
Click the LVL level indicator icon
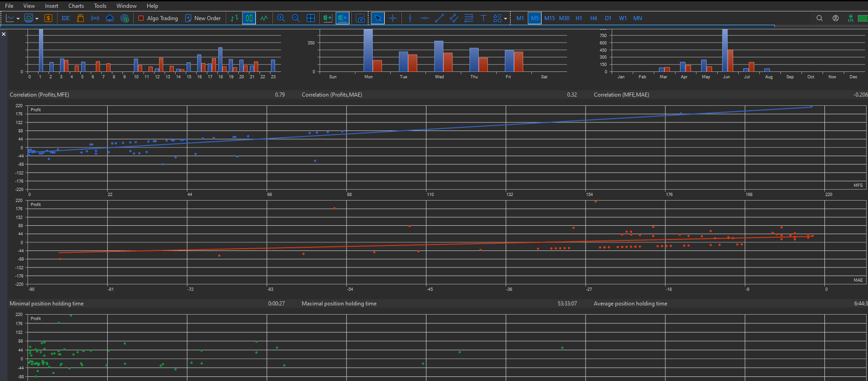tap(851, 18)
